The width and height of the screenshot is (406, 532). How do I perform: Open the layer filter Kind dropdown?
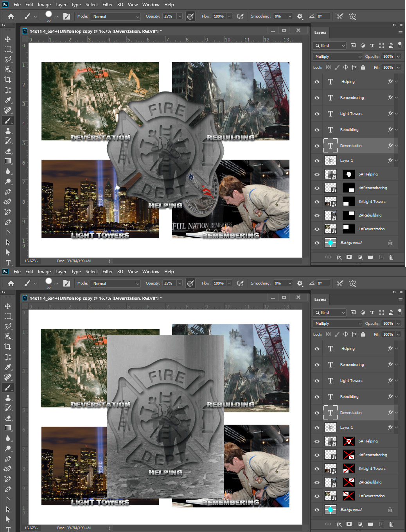[329, 45]
